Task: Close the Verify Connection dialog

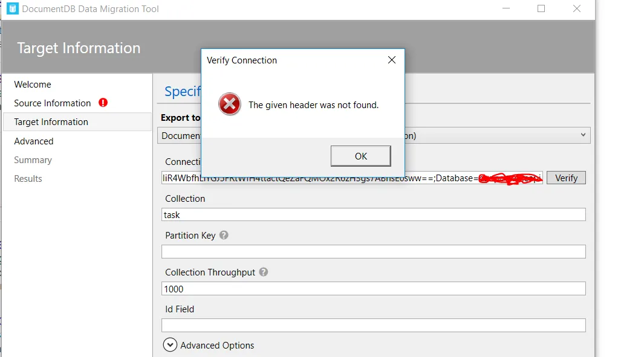Action: pyautogui.click(x=392, y=60)
